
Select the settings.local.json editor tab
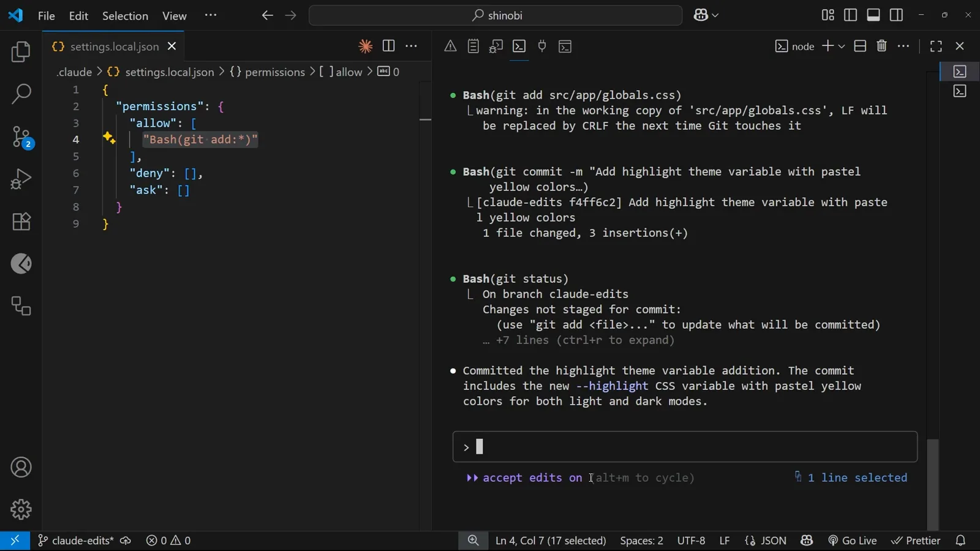pos(114,47)
